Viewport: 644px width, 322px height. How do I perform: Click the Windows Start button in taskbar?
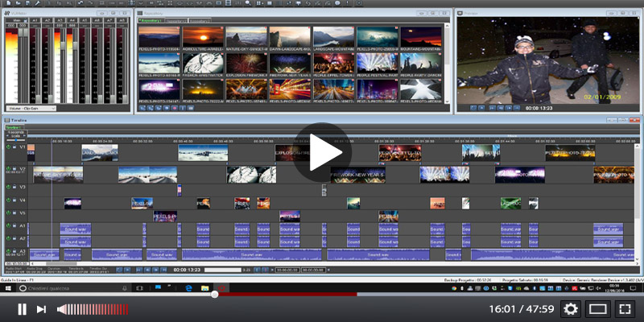point(6,287)
